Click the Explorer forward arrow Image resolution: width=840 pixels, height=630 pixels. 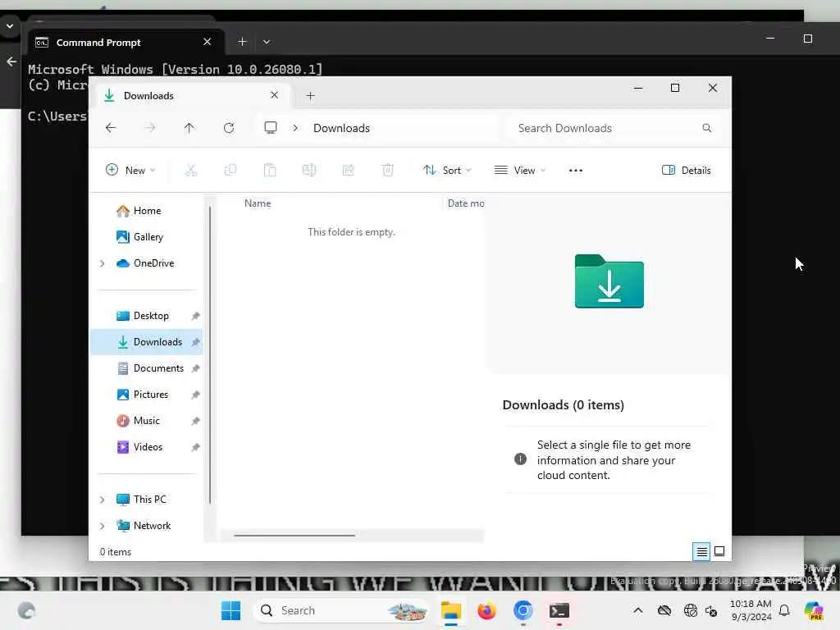[x=150, y=128]
